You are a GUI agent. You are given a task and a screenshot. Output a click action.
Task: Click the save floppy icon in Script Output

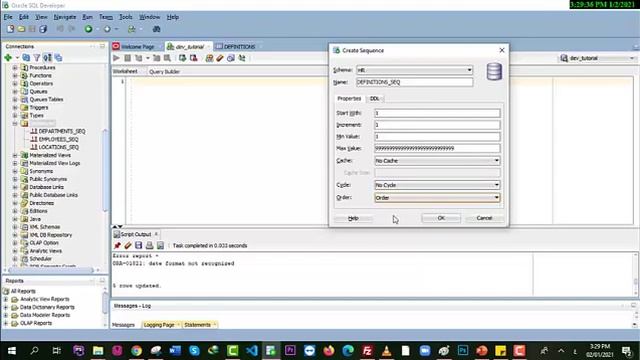tap(139, 245)
